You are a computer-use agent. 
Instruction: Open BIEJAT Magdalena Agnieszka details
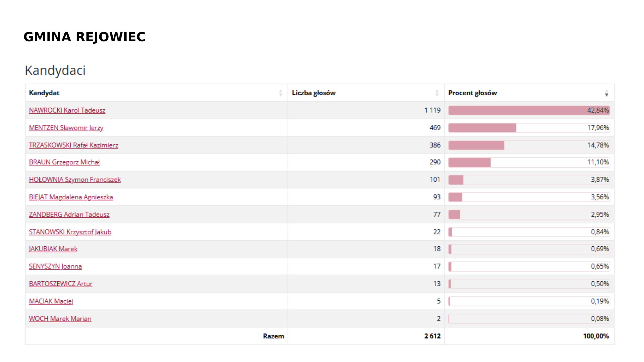pyautogui.click(x=71, y=197)
